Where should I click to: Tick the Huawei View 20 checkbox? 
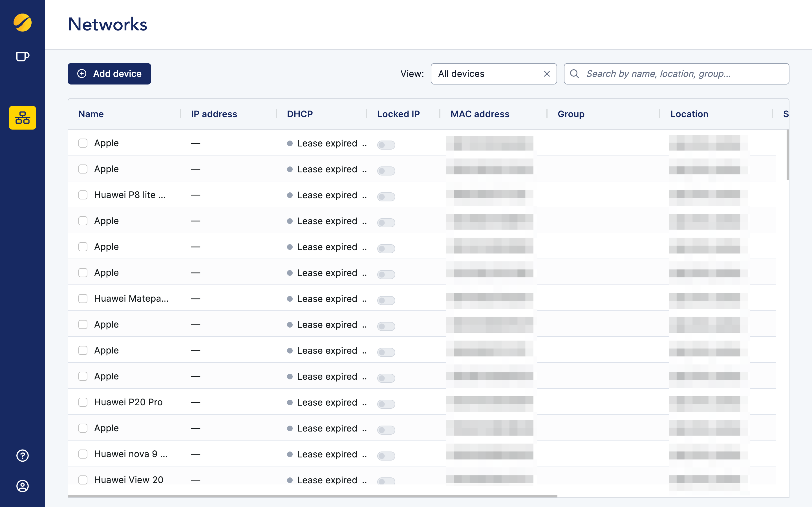tap(83, 480)
